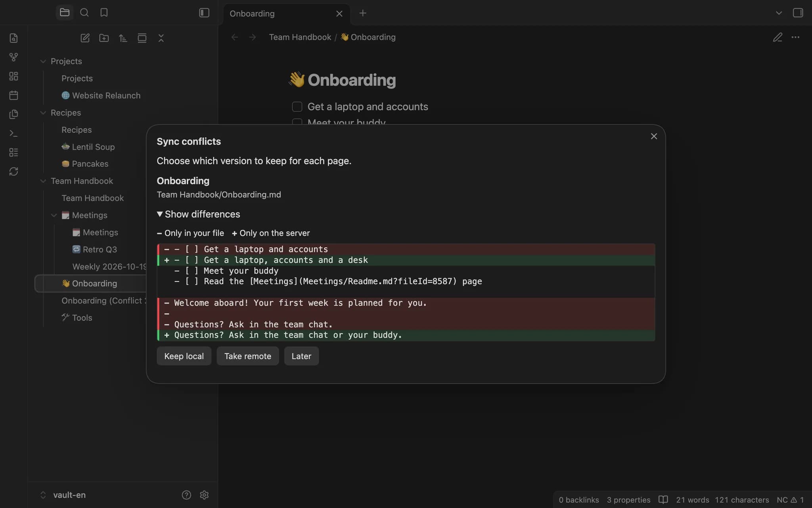Click the sync ribbon icon
The height and width of the screenshot is (508, 812).
click(13, 171)
